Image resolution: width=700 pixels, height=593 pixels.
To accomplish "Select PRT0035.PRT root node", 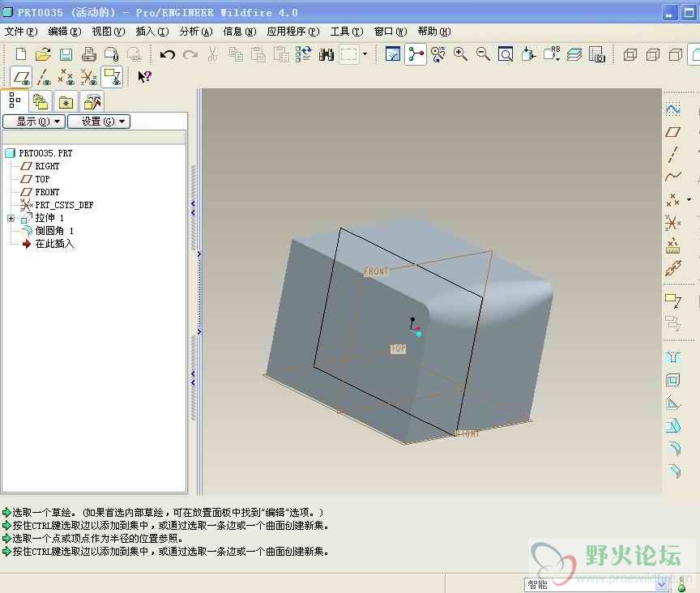I will [x=45, y=153].
